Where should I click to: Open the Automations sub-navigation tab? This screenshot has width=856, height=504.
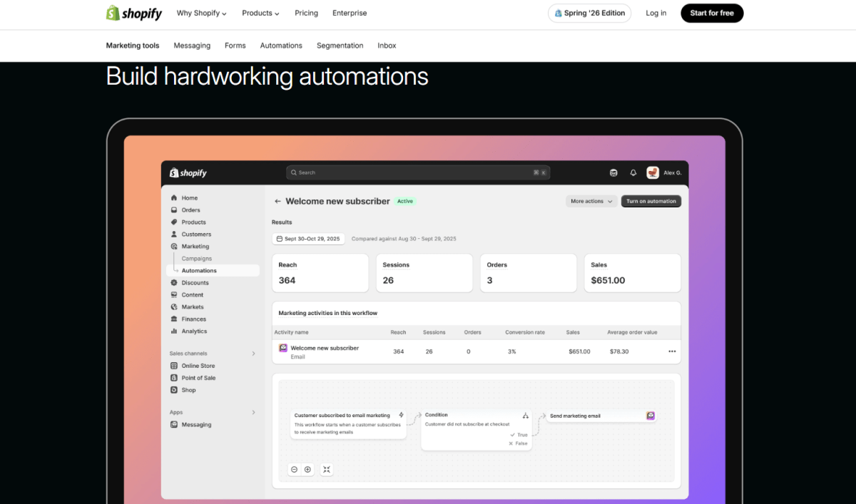coord(281,46)
